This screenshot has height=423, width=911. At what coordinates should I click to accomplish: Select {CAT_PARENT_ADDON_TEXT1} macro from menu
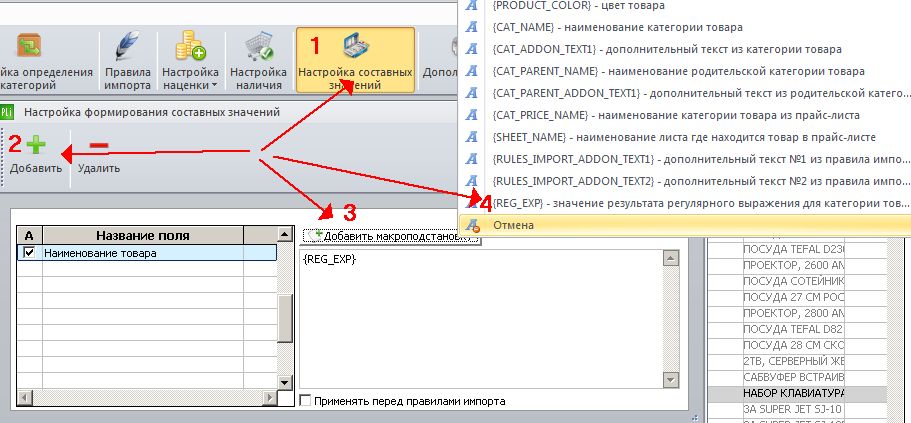[686, 94]
